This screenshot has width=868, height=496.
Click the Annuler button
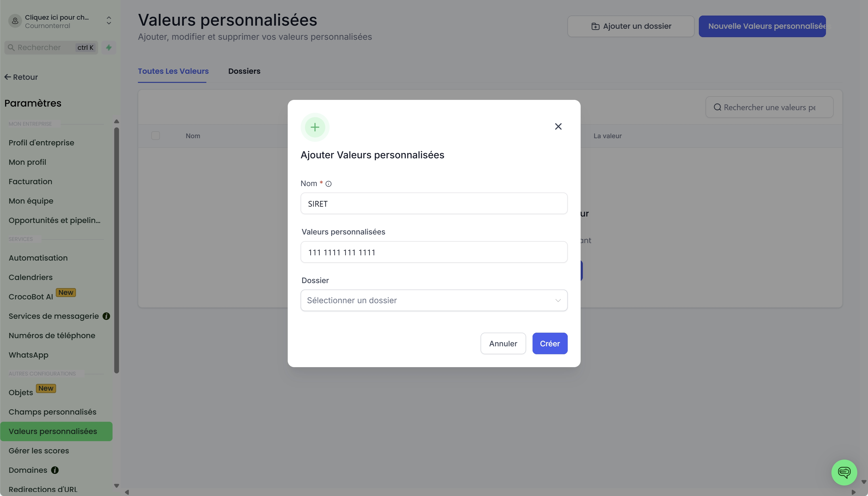point(503,343)
